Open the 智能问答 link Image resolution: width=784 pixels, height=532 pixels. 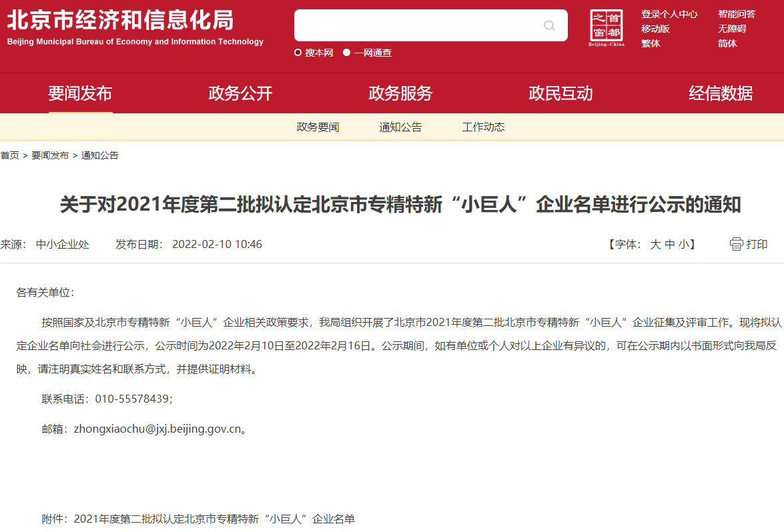[737, 14]
